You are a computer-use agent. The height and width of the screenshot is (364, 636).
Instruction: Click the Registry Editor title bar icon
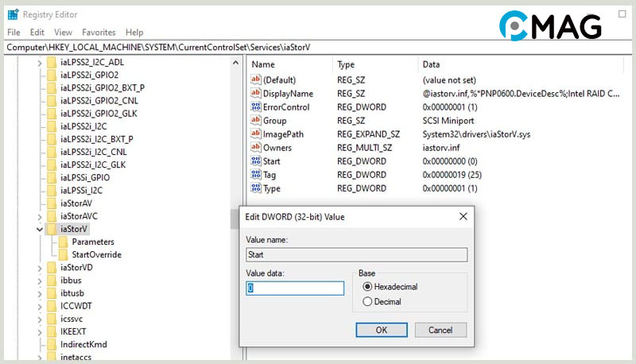click(14, 14)
